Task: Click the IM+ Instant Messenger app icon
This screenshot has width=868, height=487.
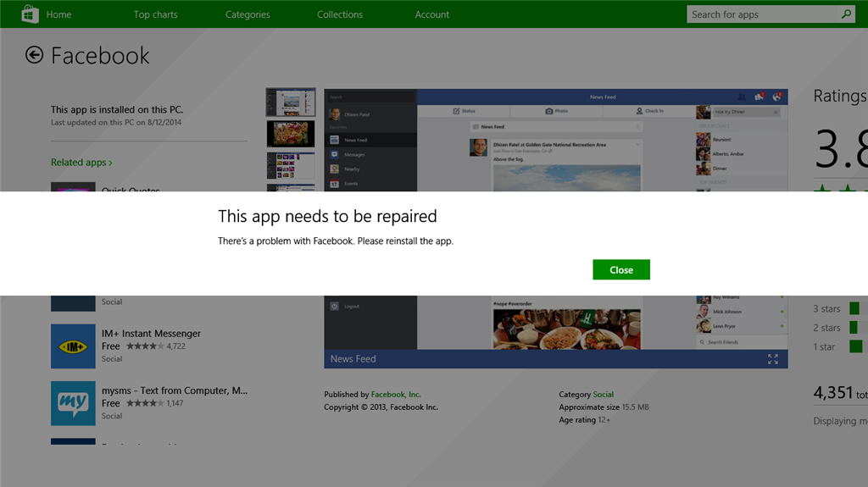Action: [x=73, y=346]
